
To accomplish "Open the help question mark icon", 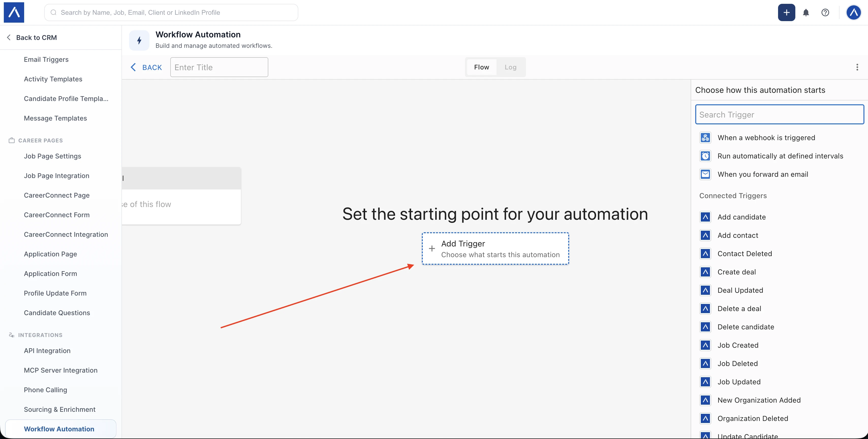I will click(825, 12).
